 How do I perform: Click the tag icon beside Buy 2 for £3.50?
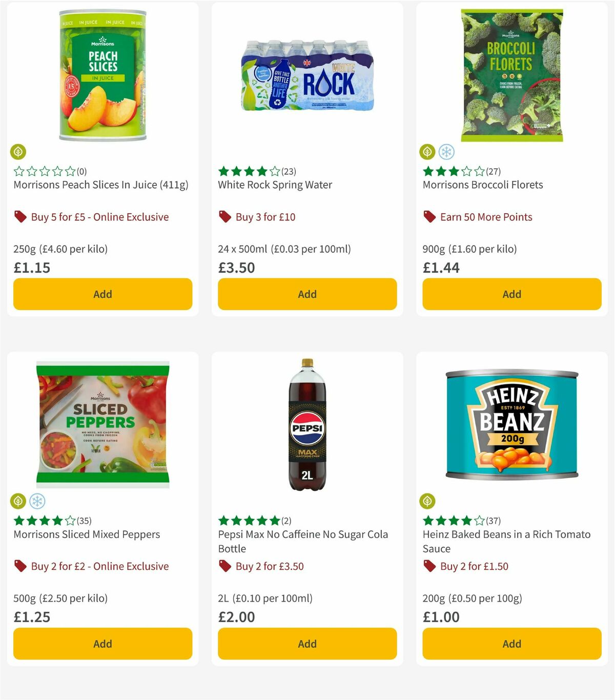[225, 566]
